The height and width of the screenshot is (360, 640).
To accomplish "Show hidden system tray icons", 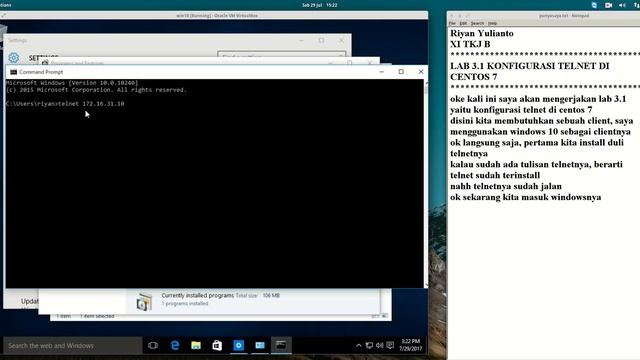I will click(x=358, y=345).
